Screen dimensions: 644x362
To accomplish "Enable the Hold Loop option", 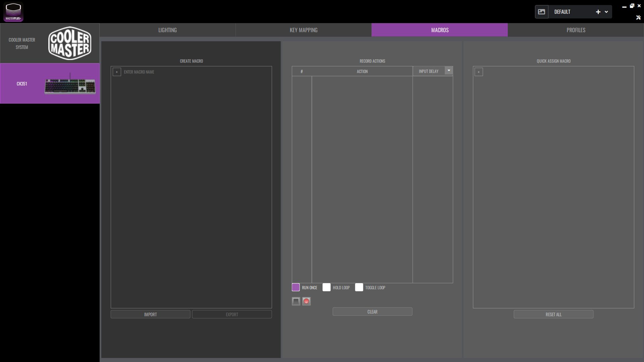I will pyautogui.click(x=326, y=287).
